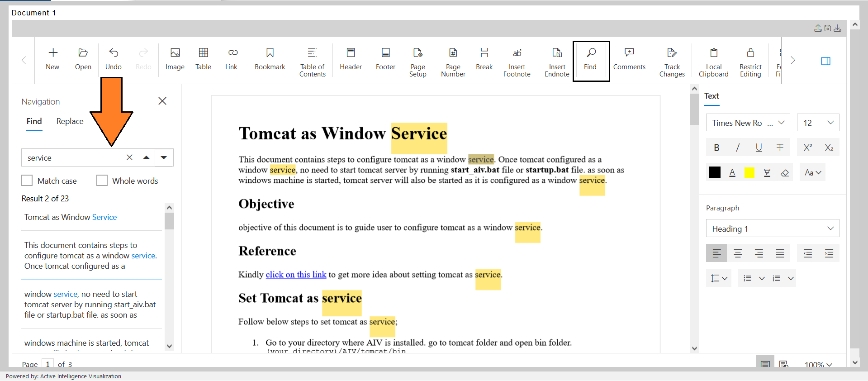
Task: Open the font family dropdown
Action: click(x=748, y=123)
